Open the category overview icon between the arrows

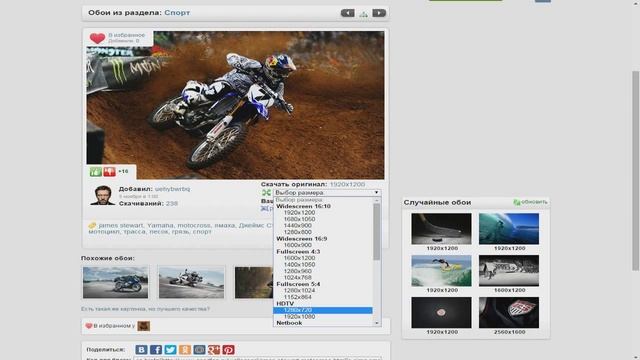tap(363, 14)
